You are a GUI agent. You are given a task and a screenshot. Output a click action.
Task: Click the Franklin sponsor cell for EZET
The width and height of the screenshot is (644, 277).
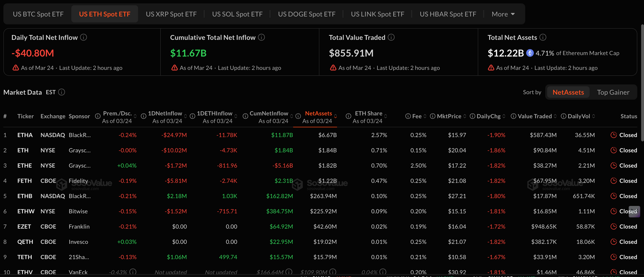click(79, 226)
